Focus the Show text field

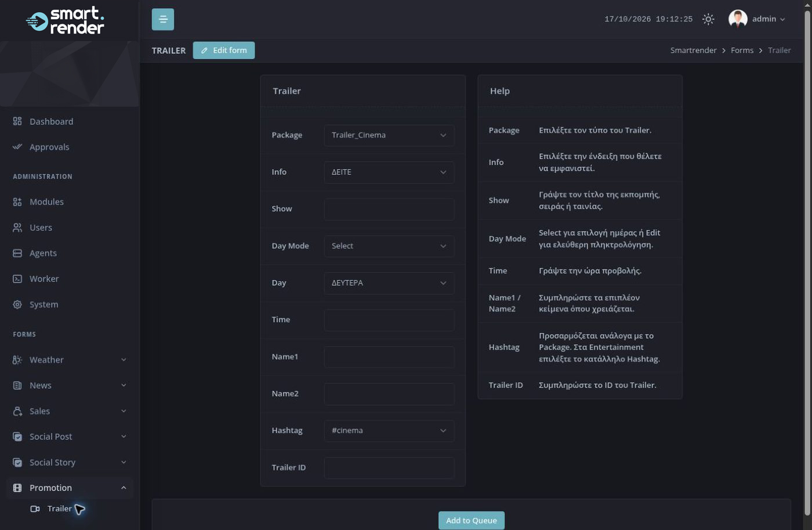tap(389, 209)
